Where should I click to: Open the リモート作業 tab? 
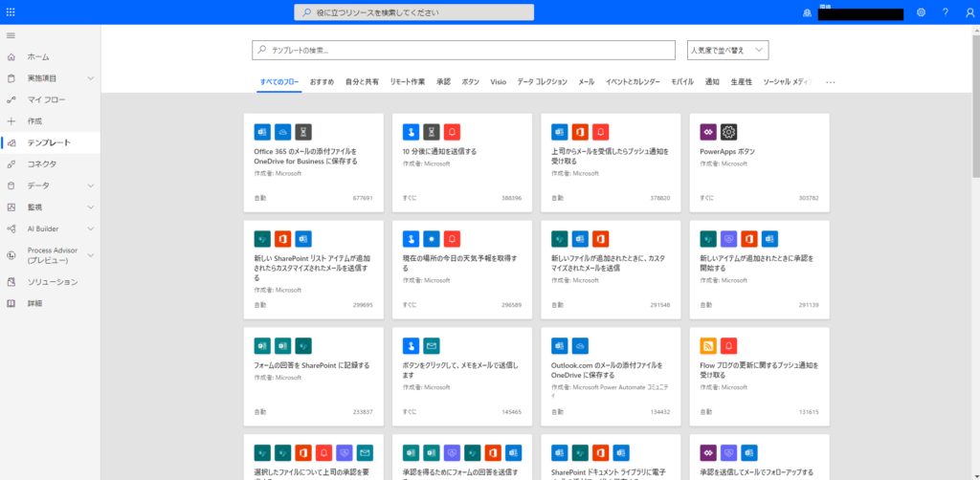408,82
